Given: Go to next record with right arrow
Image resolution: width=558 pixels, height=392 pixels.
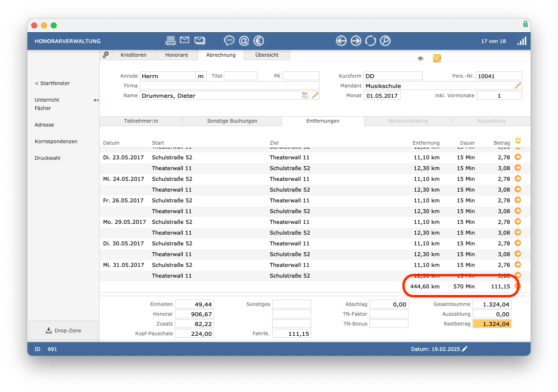Looking at the screenshot, I should click(356, 41).
